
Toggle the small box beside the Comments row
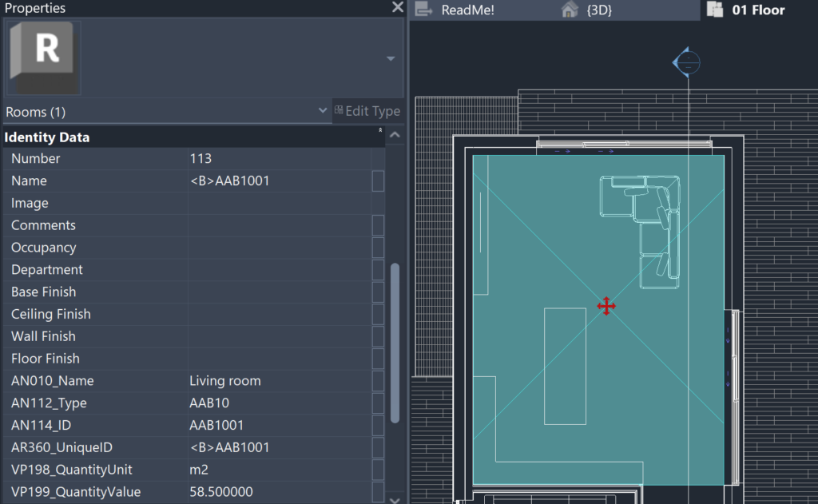pos(378,226)
